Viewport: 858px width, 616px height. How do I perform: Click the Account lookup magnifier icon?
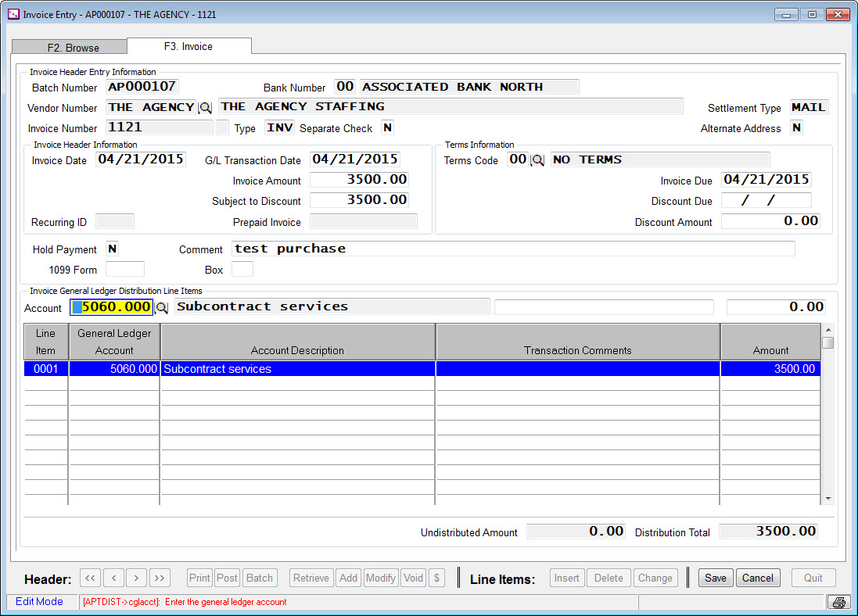pyautogui.click(x=162, y=308)
